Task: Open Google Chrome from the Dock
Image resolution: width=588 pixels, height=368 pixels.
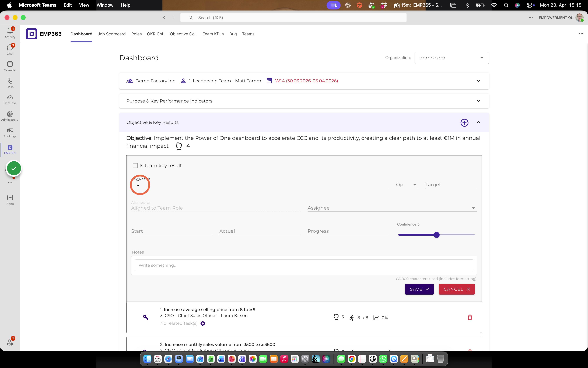Action: 352,359
